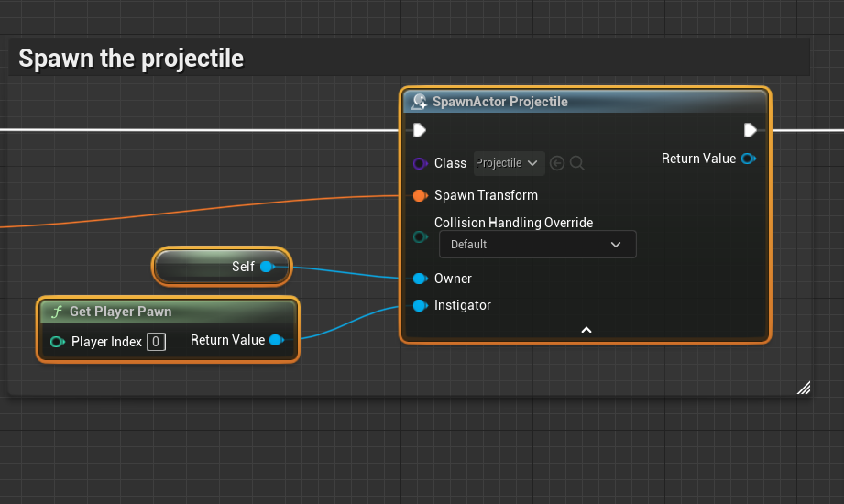Expand SpawnActor node advanced pins arrow
The width and height of the screenshot is (844, 504).
[x=586, y=330]
